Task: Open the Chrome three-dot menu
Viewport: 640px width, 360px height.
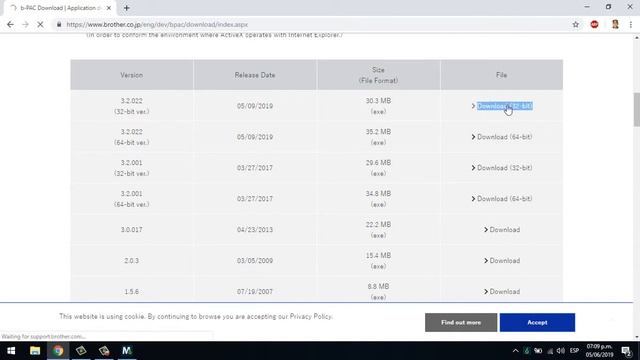Action: coord(631,24)
